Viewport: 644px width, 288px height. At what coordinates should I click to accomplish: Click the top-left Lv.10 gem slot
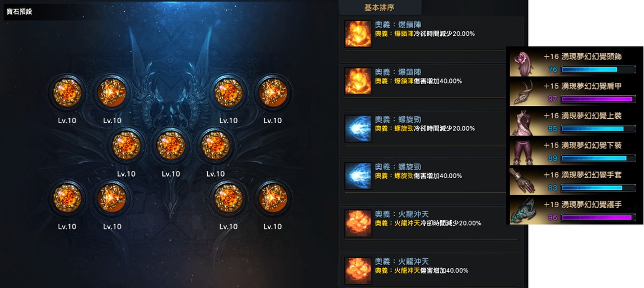(67, 93)
